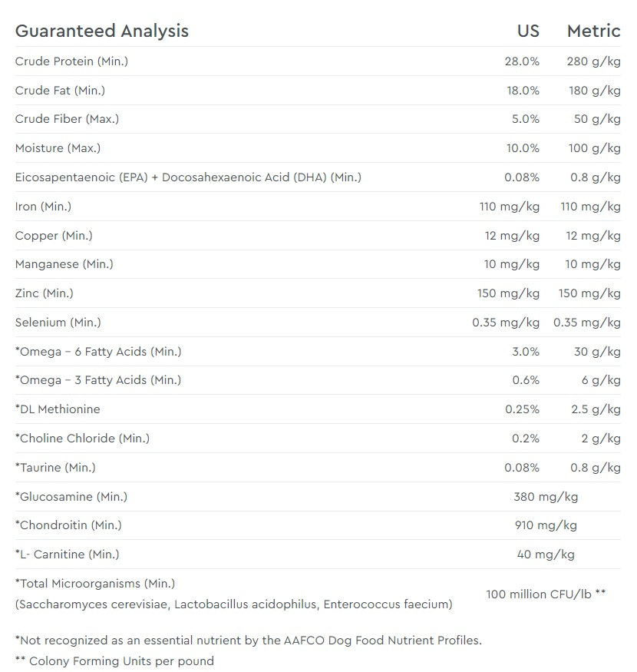This screenshot has width=637, height=672.
Task: Select the Crude Fiber (Max.) label
Action: click(67, 119)
